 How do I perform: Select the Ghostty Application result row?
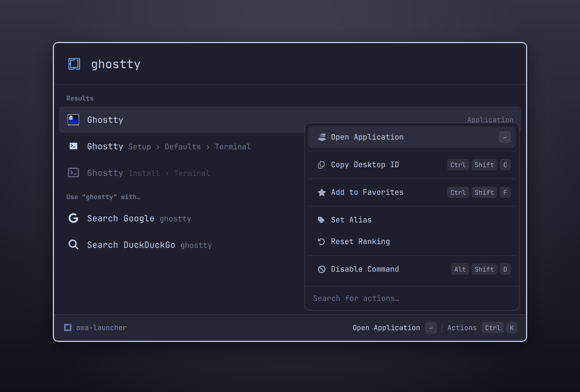coord(290,120)
